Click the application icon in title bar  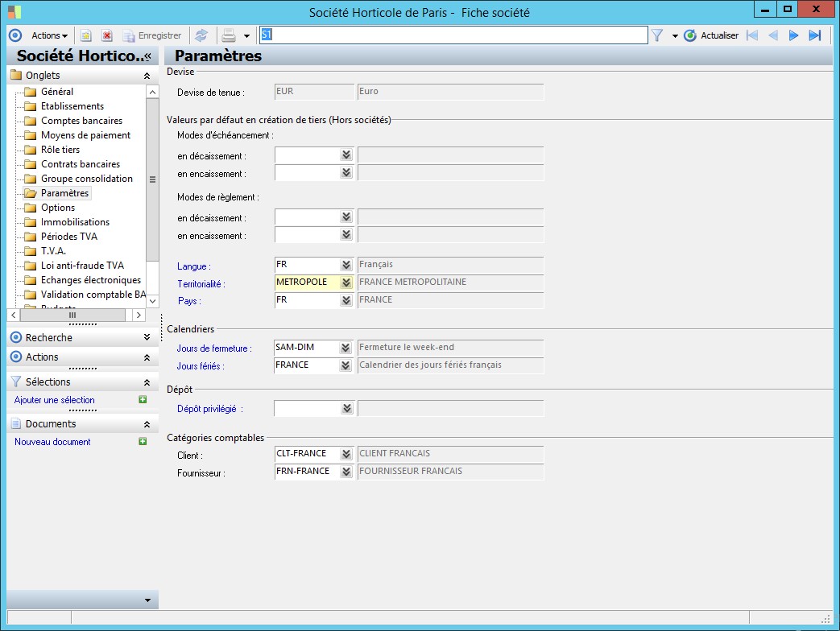(14, 12)
